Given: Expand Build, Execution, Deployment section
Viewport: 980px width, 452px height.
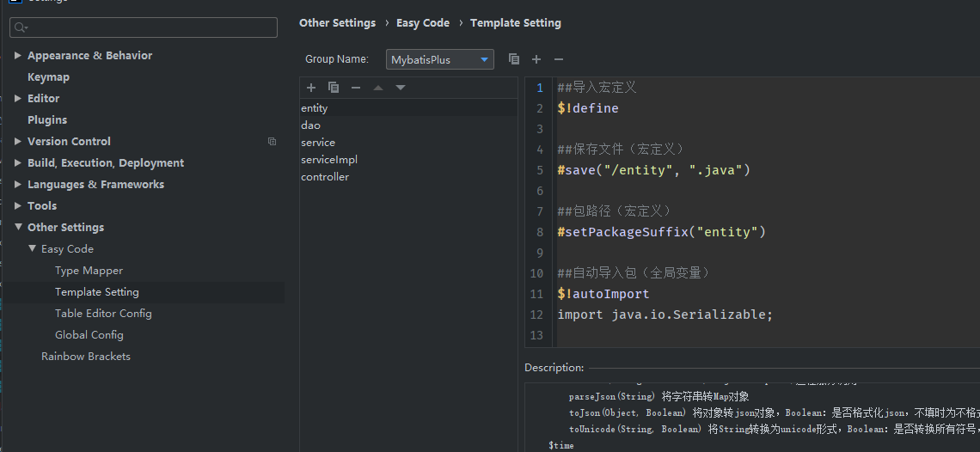Looking at the screenshot, I should click(17, 162).
